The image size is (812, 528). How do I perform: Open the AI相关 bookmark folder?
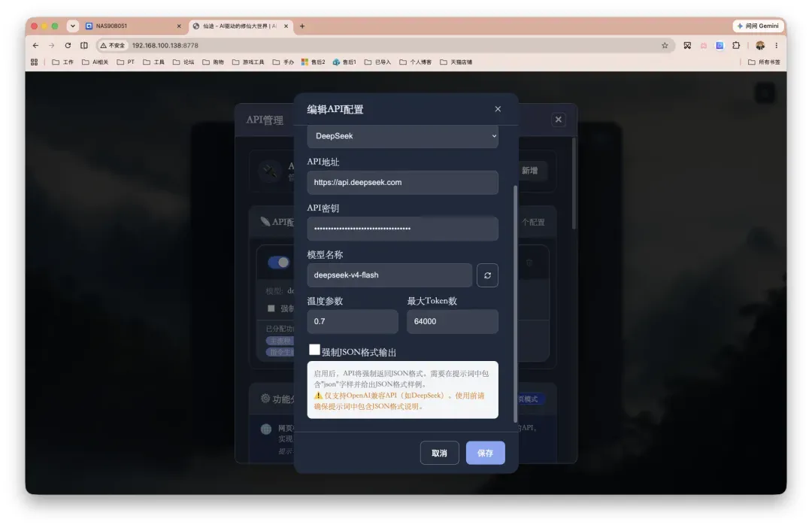(95, 62)
